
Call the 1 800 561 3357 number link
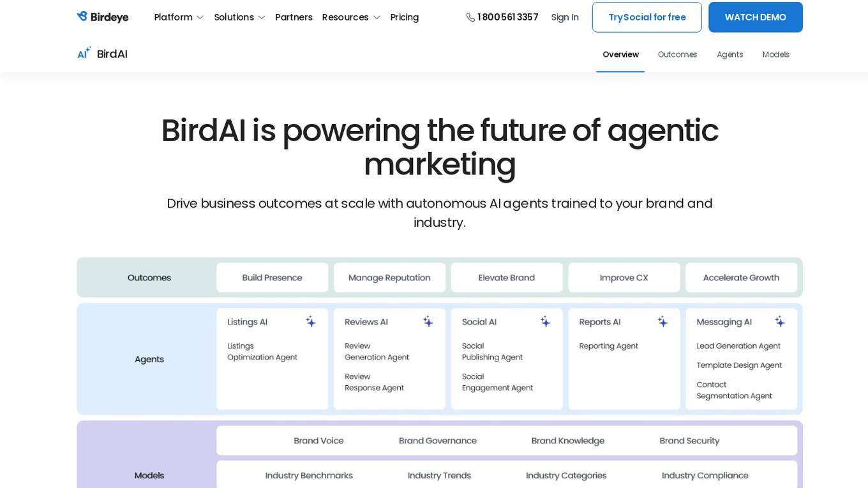[507, 17]
